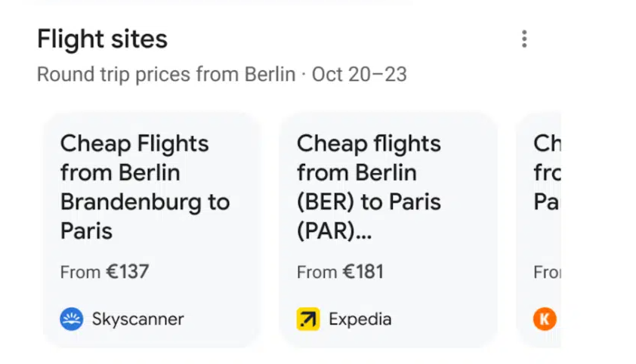Click the Skyscanner sunburst logo icon
Viewport: 636px width, 364px height.
(72, 319)
